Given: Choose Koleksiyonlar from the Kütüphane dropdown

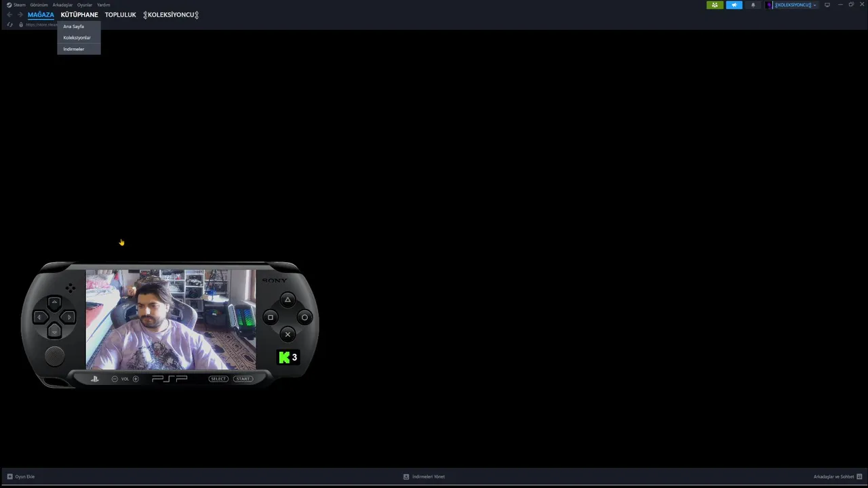Looking at the screenshot, I should [x=79, y=38].
